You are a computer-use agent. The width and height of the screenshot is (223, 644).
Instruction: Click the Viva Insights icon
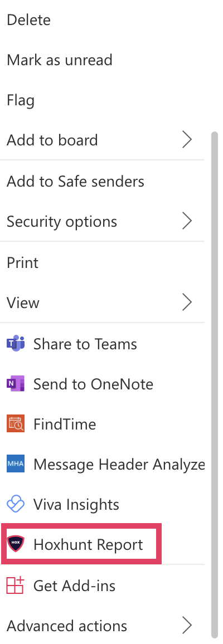(16, 504)
